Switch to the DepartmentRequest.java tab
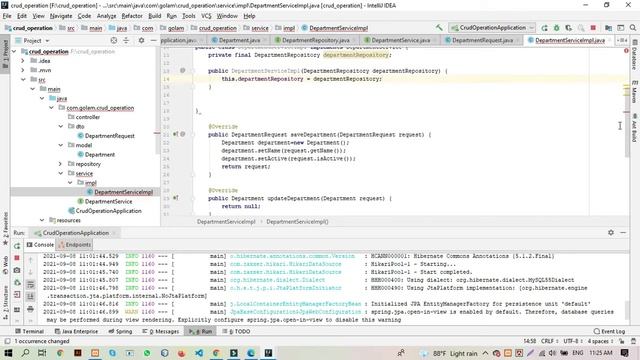This screenshot has height=360, width=640. (x=482, y=40)
